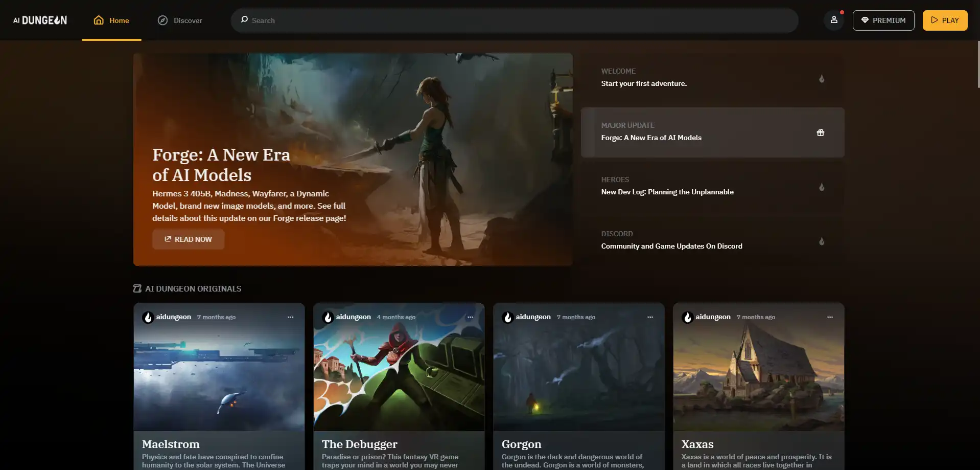The height and width of the screenshot is (470, 980).
Task: Click the PREMIUM button
Action: click(x=883, y=20)
